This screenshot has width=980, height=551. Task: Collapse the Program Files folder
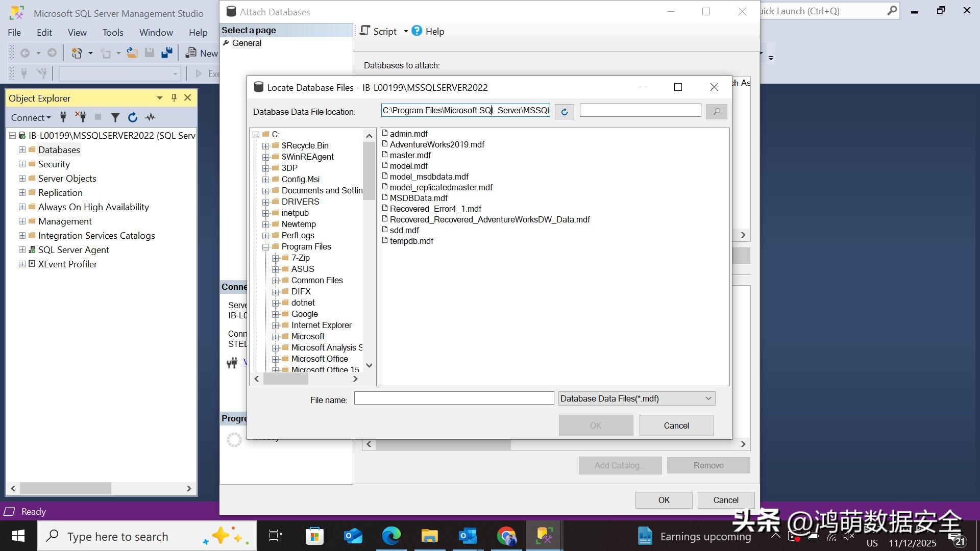[x=266, y=247]
